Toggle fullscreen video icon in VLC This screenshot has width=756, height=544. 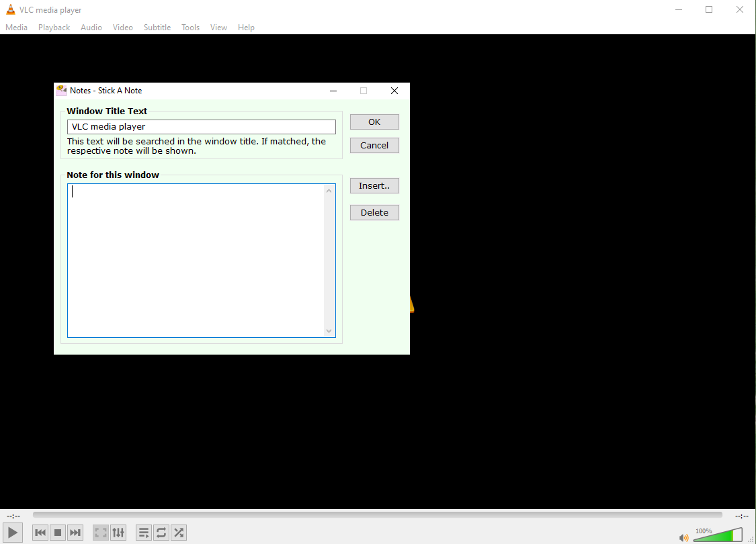coord(101,533)
